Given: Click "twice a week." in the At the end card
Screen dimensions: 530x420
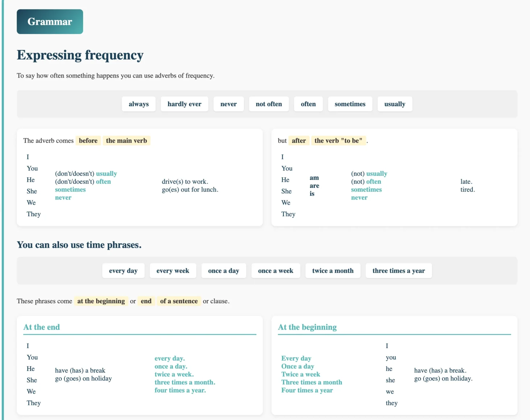Looking at the screenshot, I should click(174, 374).
